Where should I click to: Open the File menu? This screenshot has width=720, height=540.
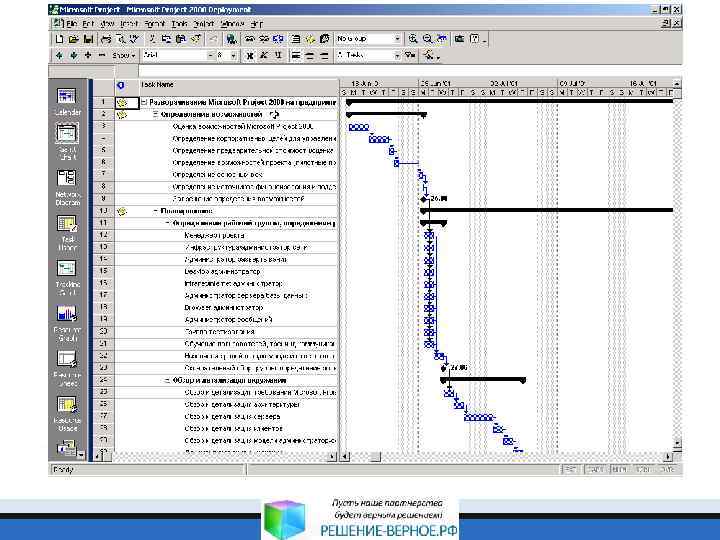(72, 24)
